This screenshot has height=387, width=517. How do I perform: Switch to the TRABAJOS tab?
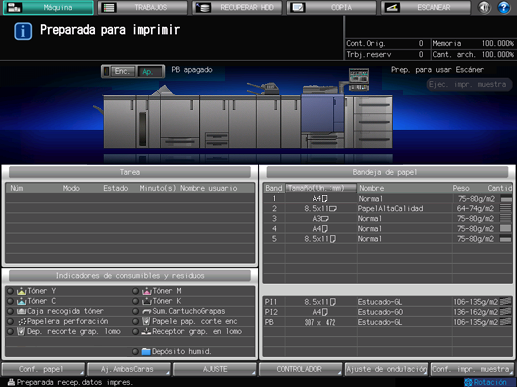pos(142,7)
